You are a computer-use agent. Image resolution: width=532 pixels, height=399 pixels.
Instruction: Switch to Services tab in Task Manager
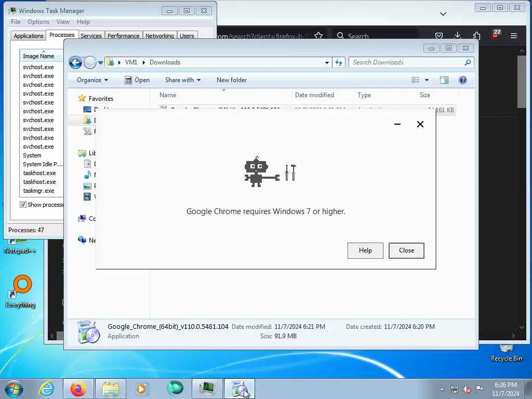(91, 36)
